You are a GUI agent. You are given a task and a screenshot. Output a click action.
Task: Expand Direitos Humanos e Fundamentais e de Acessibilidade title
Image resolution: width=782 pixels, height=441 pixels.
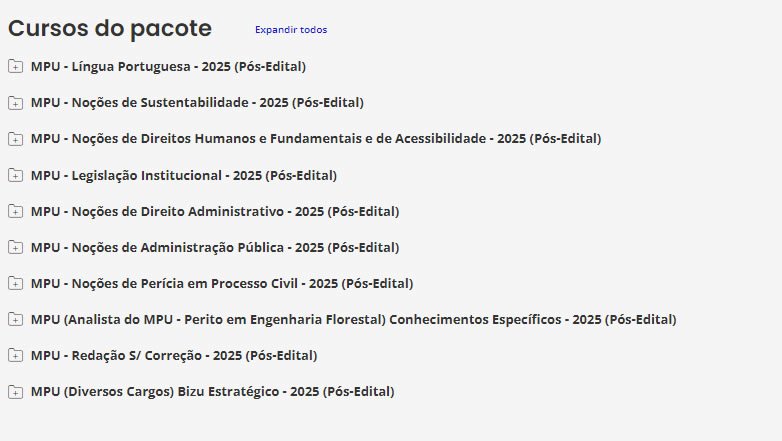316,139
